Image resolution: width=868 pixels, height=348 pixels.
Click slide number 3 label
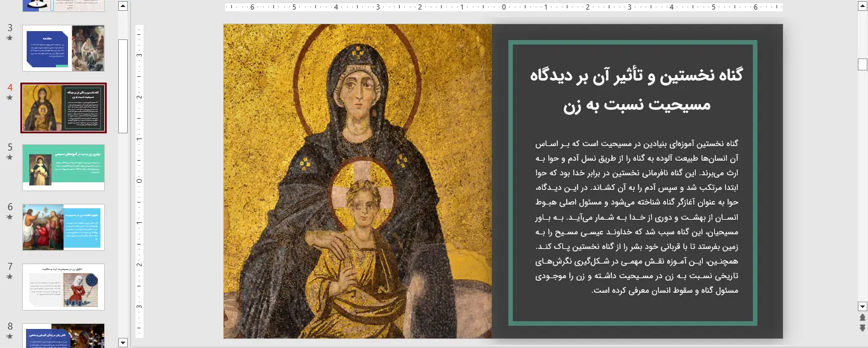tap(10, 28)
